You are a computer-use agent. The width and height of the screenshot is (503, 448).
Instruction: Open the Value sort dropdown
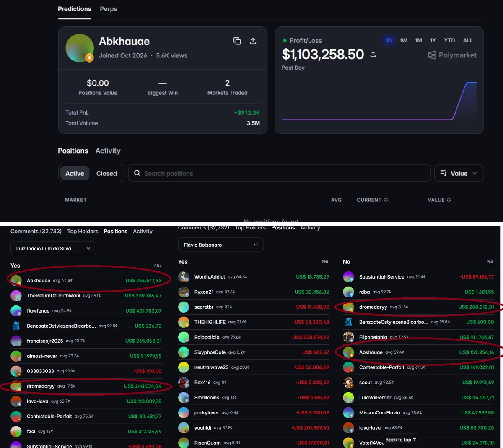point(459,173)
